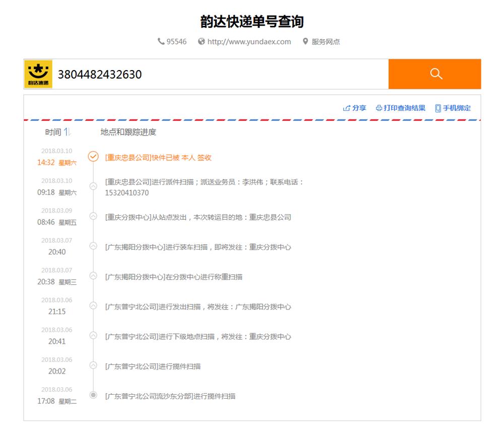Click the tracking number input field
Screen dimensions: 504x428
point(220,74)
